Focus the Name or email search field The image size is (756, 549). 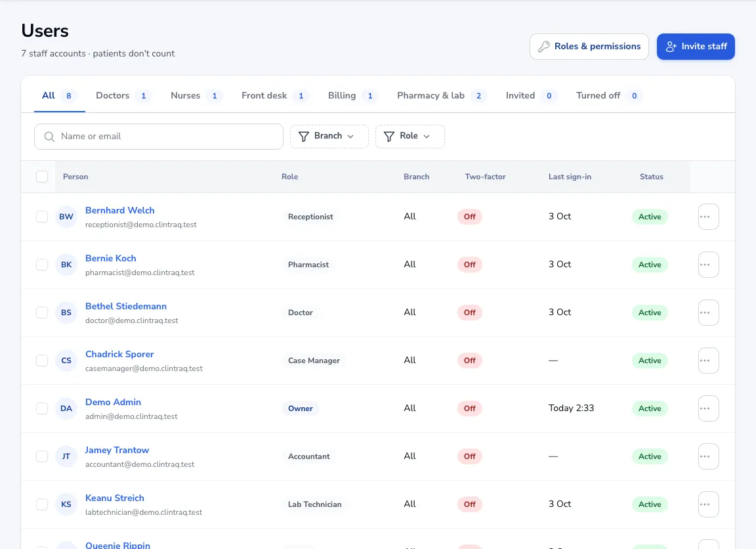point(159,137)
